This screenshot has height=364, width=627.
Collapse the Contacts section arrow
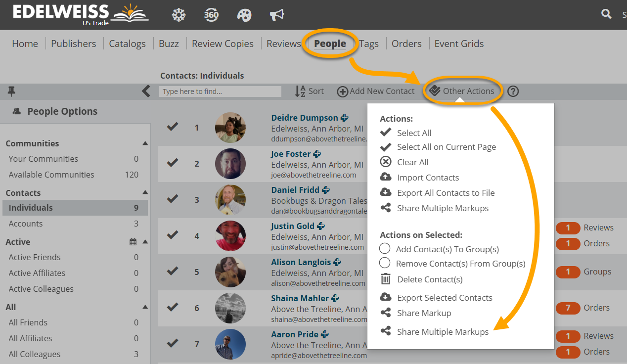[145, 192]
